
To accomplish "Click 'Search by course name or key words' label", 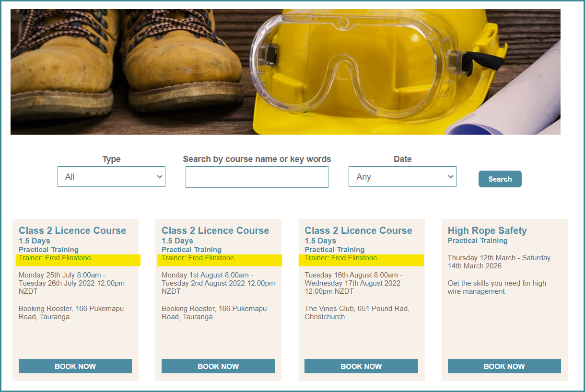I will point(257,159).
